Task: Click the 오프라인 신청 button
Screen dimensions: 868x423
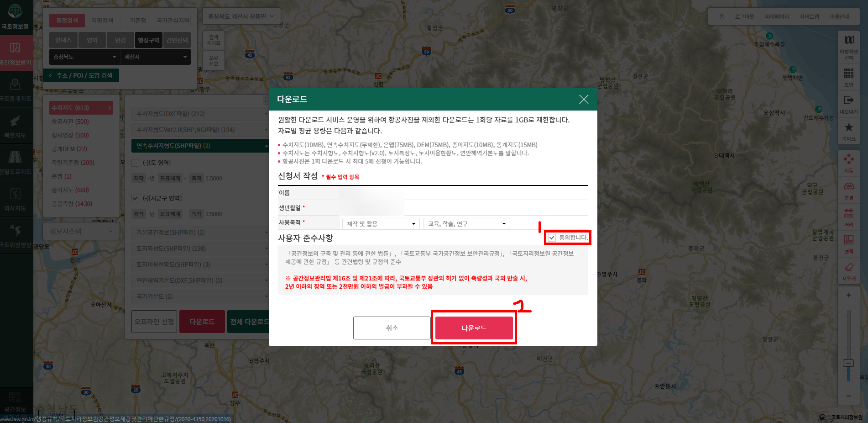Action: tap(154, 322)
